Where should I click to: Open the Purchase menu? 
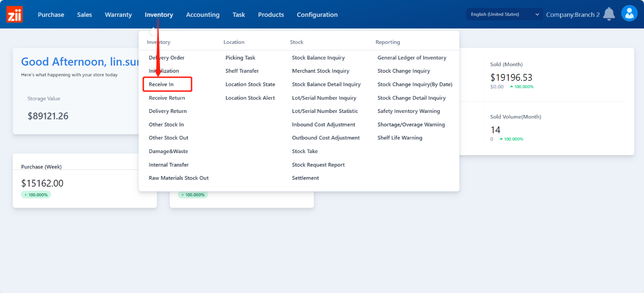[51, 15]
